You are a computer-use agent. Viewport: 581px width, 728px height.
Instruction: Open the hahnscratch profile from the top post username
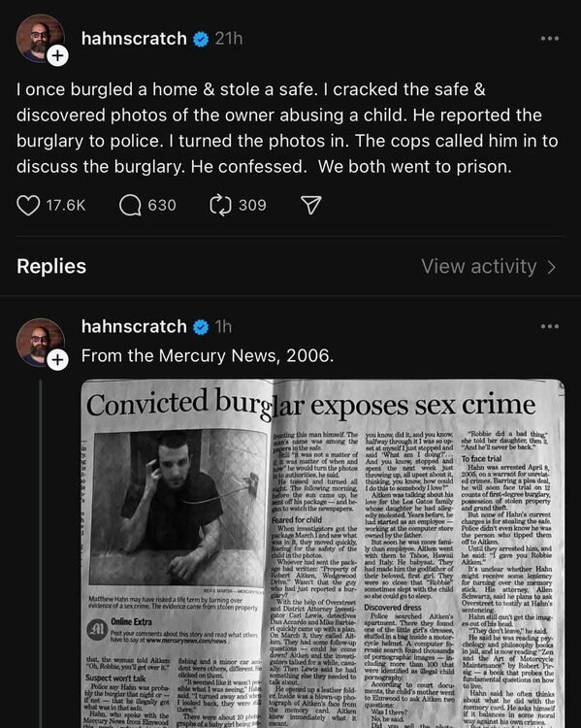tap(134, 39)
